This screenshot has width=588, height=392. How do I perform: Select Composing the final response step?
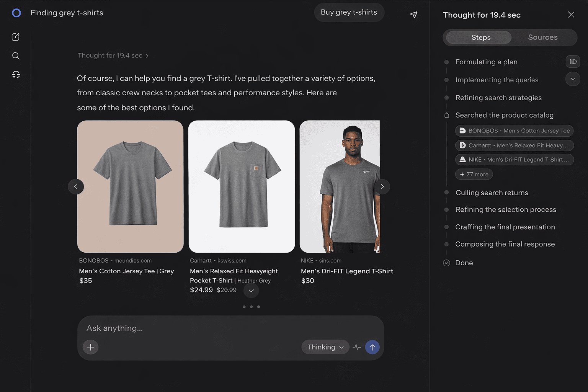[x=505, y=244]
